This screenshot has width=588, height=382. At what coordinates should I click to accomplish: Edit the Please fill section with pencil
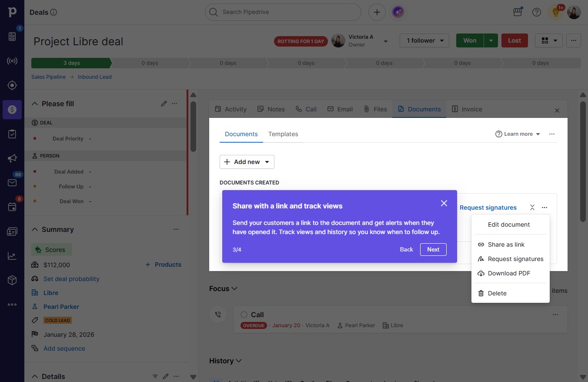164,104
